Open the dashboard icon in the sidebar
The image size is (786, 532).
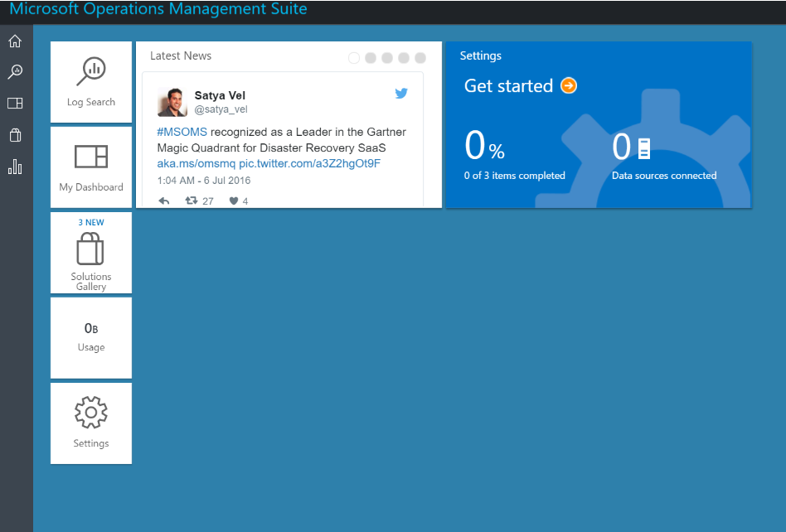pos(15,104)
